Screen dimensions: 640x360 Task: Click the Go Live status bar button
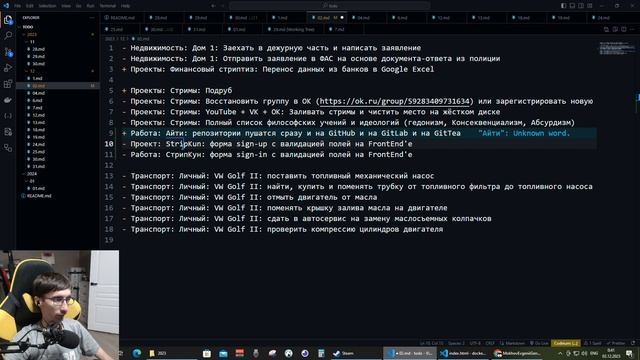(x=538, y=343)
